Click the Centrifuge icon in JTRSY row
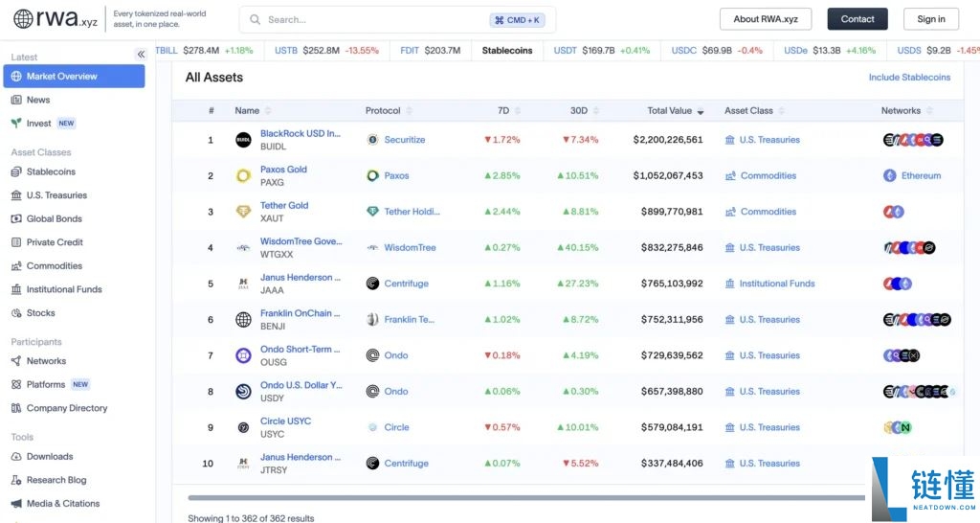This screenshot has height=523, width=980. (372, 463)
